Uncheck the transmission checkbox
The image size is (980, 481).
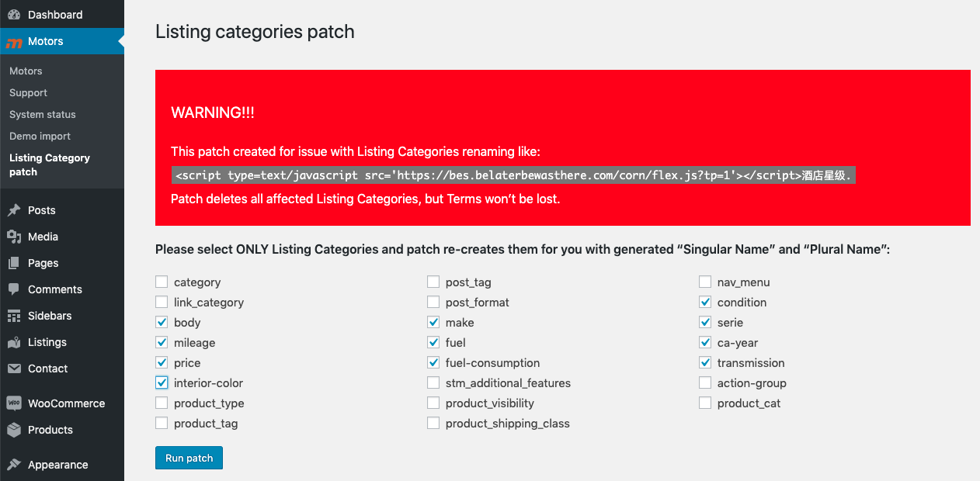click(x=705, y=362)
